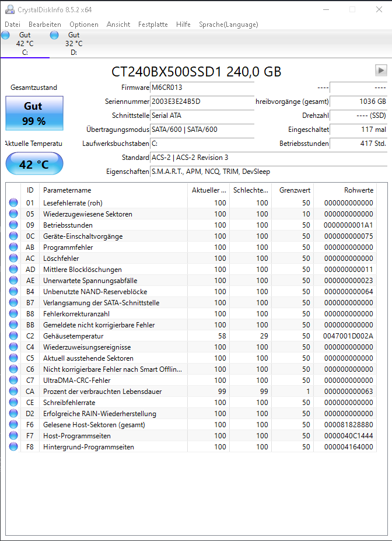Click status orb for Host-Programmseiten
Image resolution: width=392 pixels, height=541 pixels.
[13, 436]
